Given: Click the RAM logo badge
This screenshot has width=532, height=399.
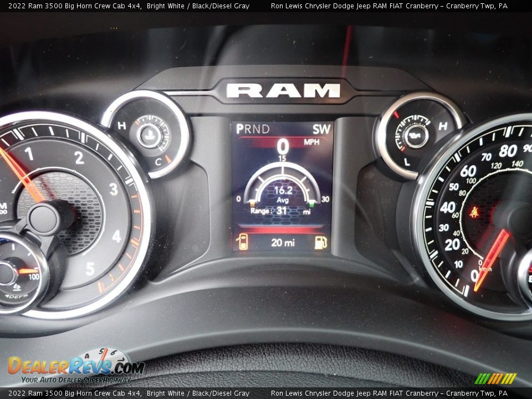Looking at the screenshot, I should pos(283,91).
